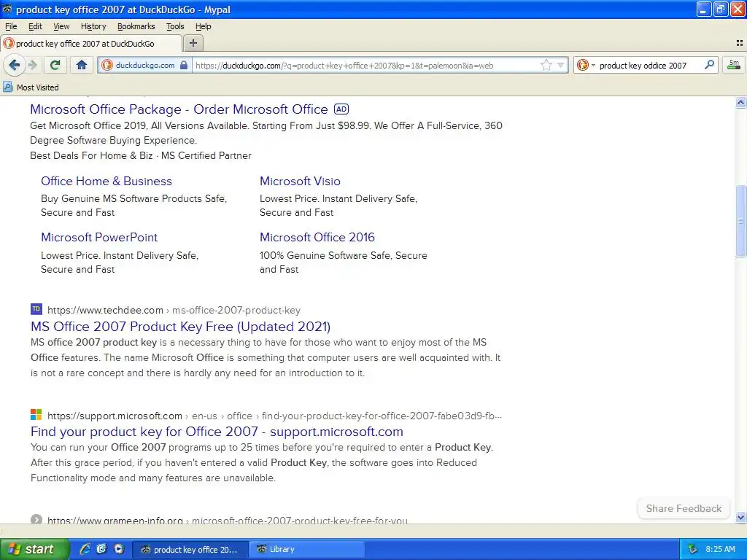Image resolution: width=747 pixels, height=560 pixels.
Task: Click the 8:25 AM clock
Action: [x=720, y=549]
